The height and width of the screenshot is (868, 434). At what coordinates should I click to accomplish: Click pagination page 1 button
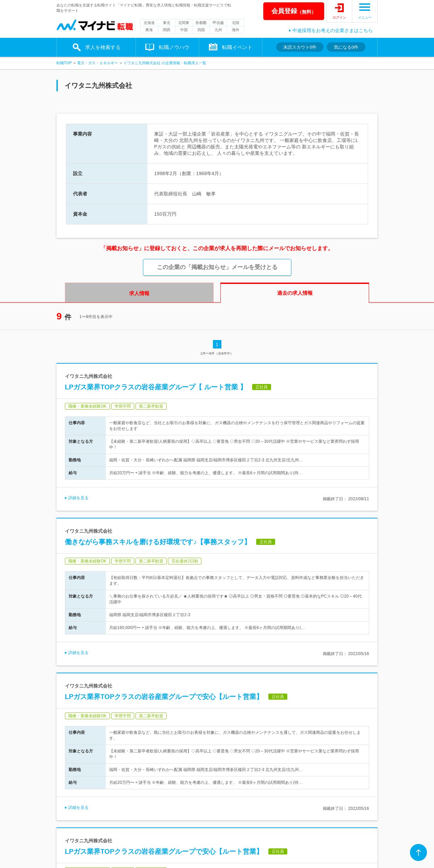coord(217,344)
